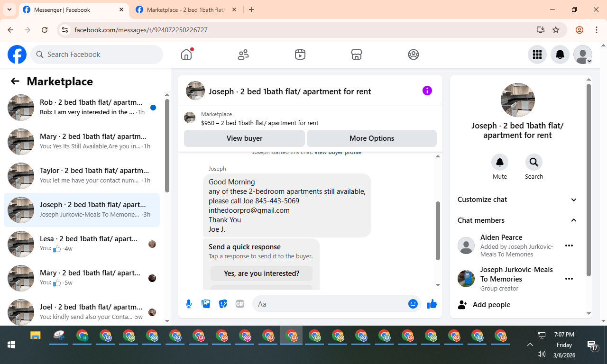This screenshot has height=364, width=607.
Task: Open Chrome three-dot menu
Action: 597,30
